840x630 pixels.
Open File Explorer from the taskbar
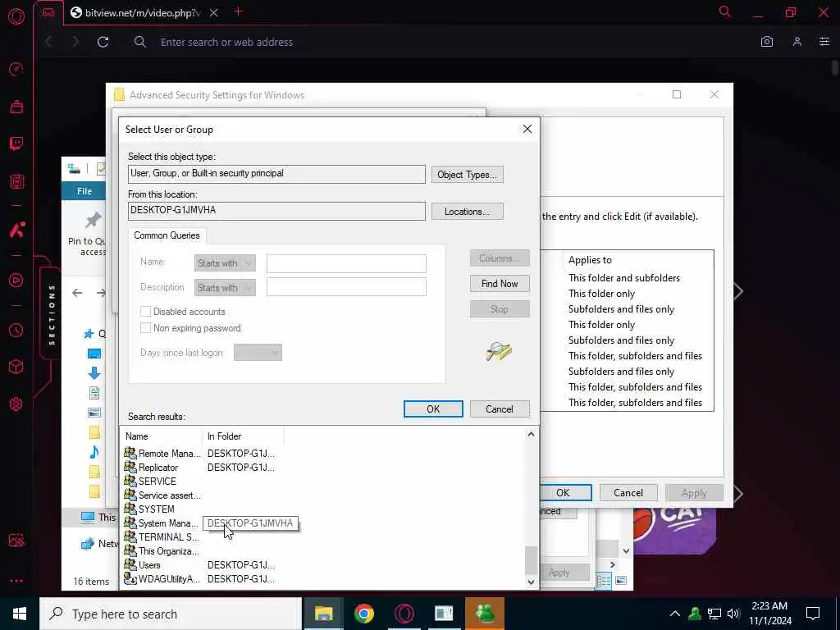[x=323, y=614]
